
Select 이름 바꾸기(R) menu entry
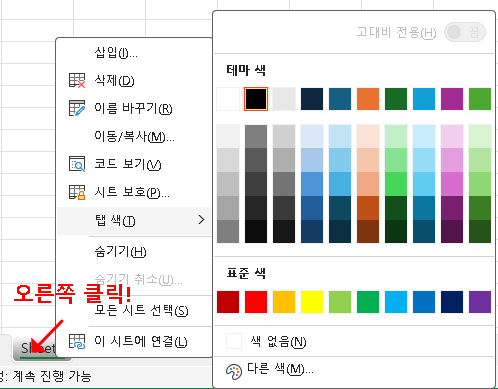(x=133, y=108)
